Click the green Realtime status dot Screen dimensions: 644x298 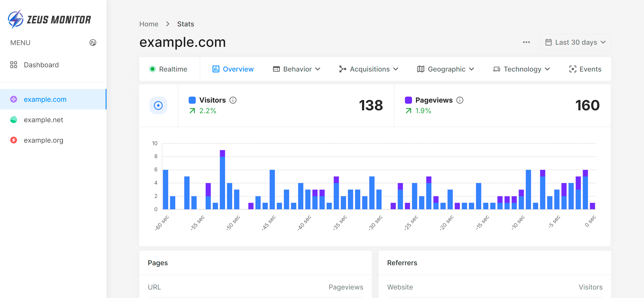pos(152,69)
